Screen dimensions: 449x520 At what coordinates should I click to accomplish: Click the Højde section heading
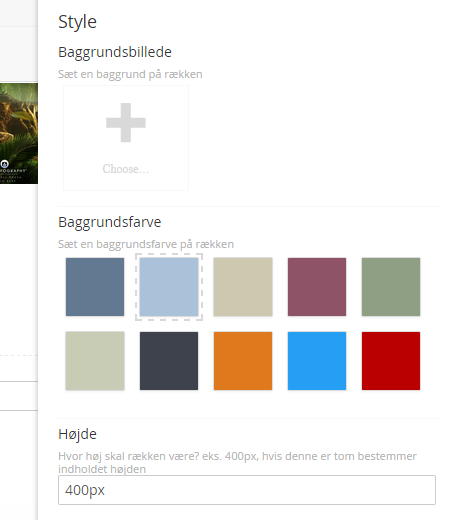coord(77,434)
